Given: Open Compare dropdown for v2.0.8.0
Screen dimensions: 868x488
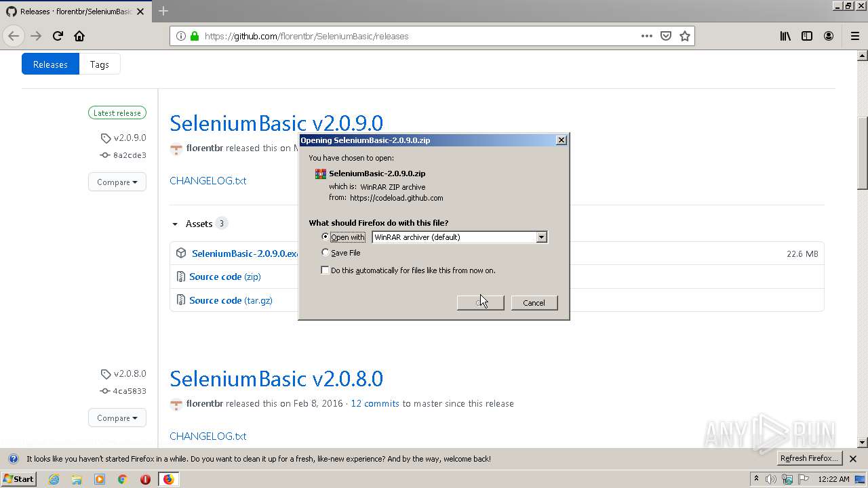Looking at the screenshot, I should coord(117,418).
